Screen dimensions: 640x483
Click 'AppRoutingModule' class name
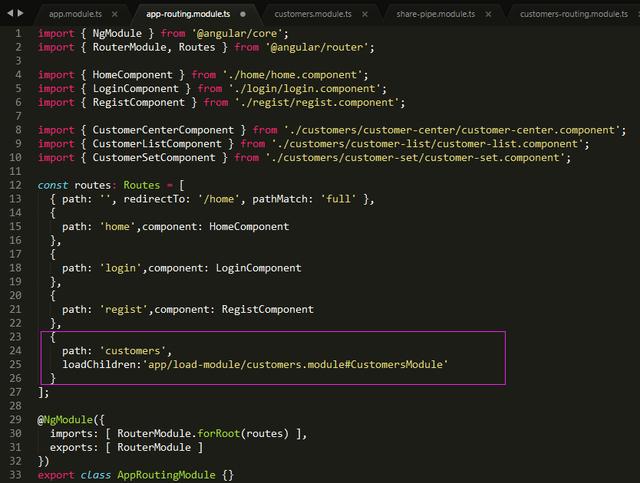pyautogui.click(x=166, y=475)
